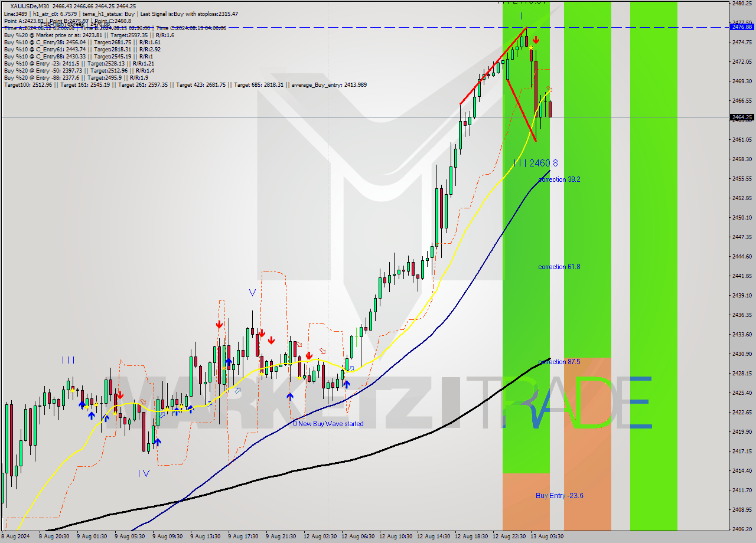Click the 'Buy %10 @ C_Entry88: 2430.33' row
This screenshot has height=543, width=756.
coord(79,57)
